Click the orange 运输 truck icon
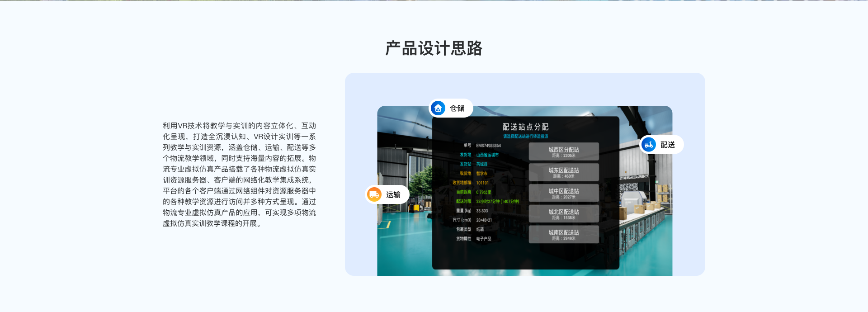 click(374, 194)
